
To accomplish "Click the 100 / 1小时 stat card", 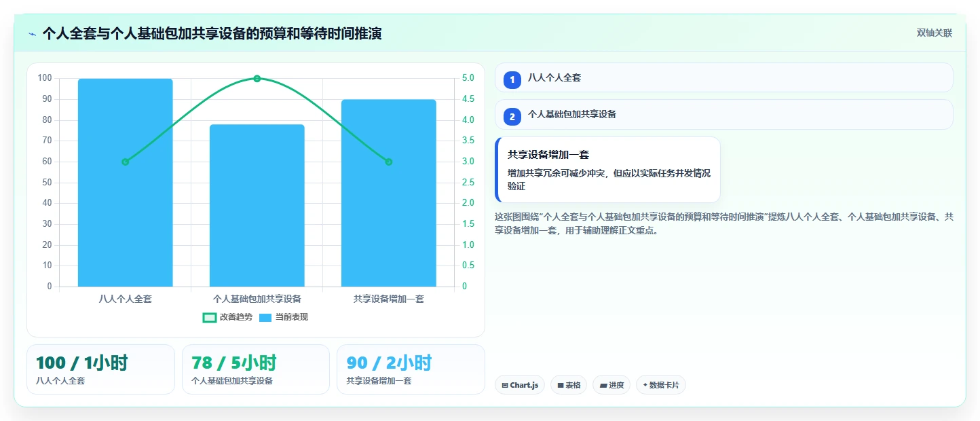I will click(x=100, y=369).
